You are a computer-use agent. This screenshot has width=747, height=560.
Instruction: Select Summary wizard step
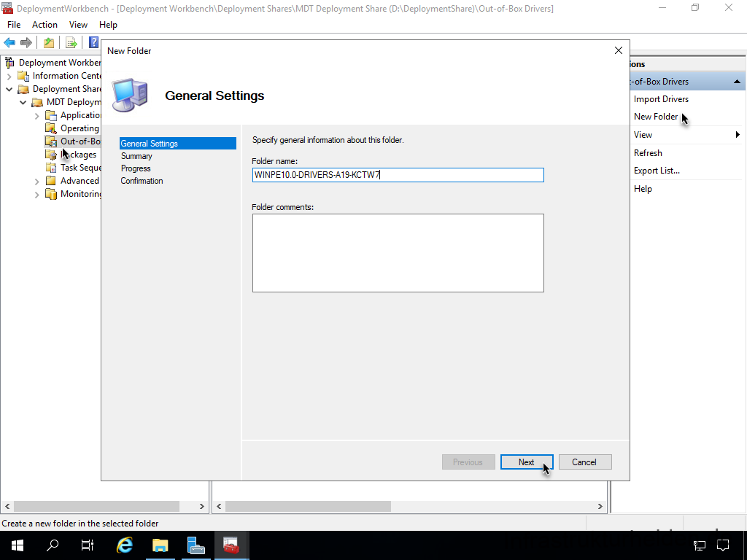coord(136,156)
